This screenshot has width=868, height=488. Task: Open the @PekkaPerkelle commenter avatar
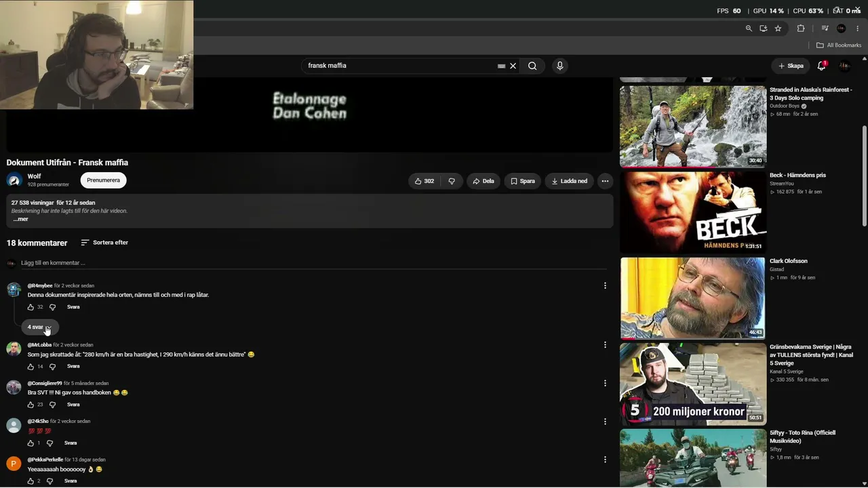point(14,464)
